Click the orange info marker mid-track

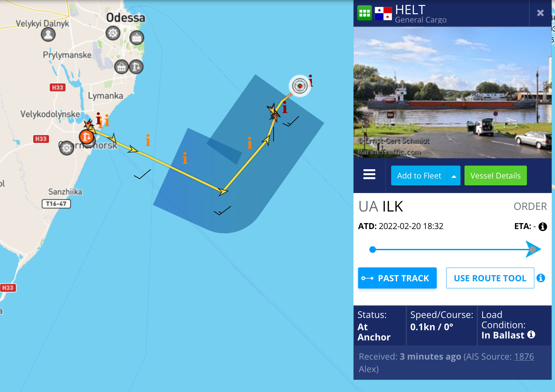[x=185, y=158]
